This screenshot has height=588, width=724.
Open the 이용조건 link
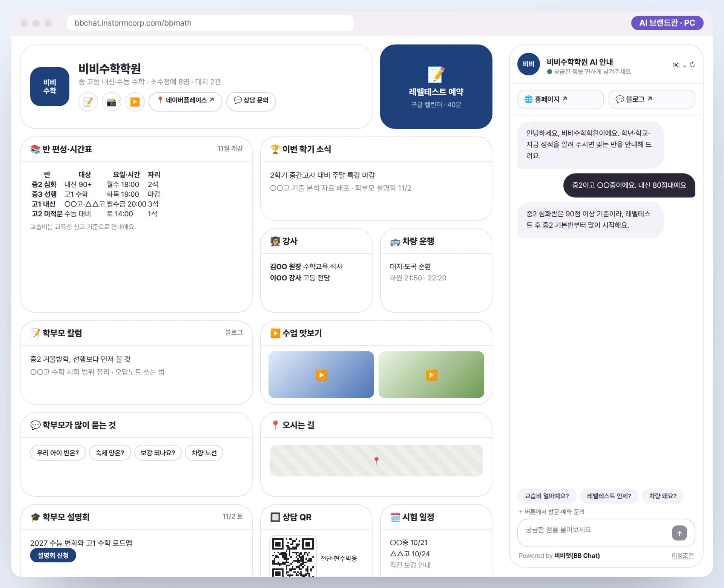coord(683,556)
